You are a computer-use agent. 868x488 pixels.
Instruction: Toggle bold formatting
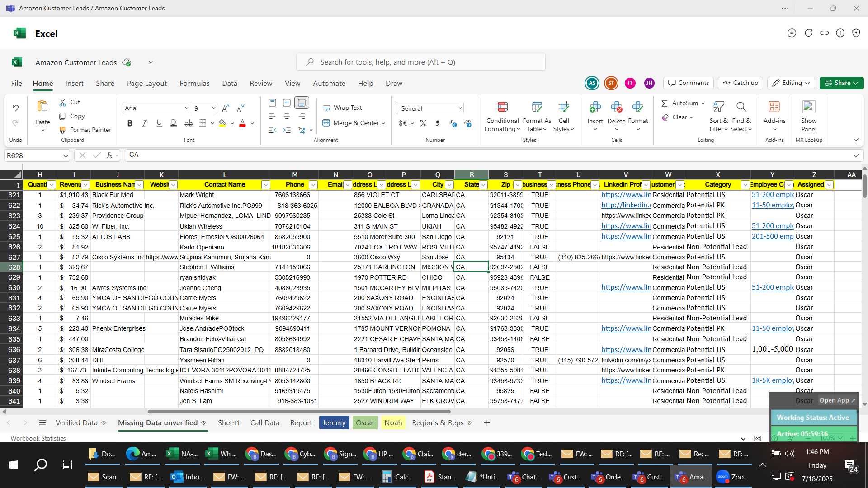tap(130, 123)
